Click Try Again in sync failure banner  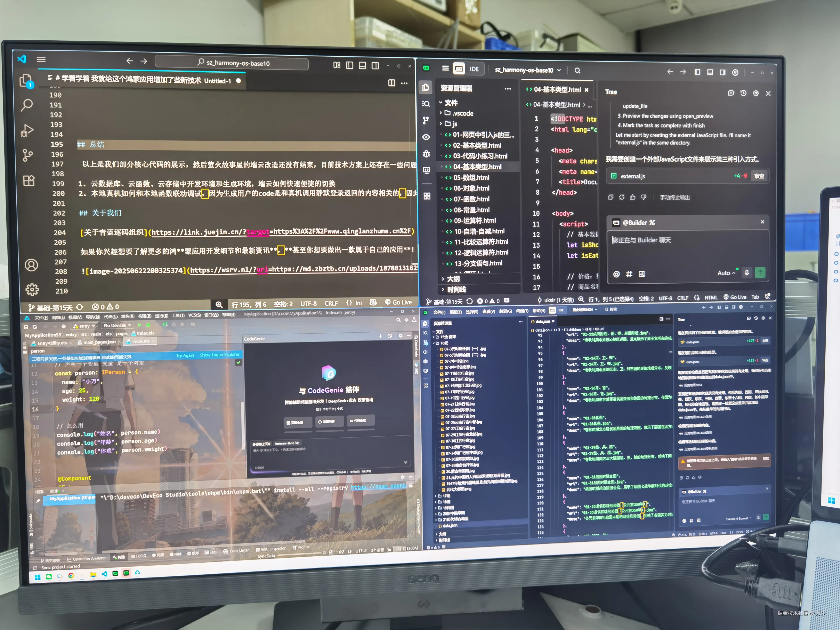(185, 355)
